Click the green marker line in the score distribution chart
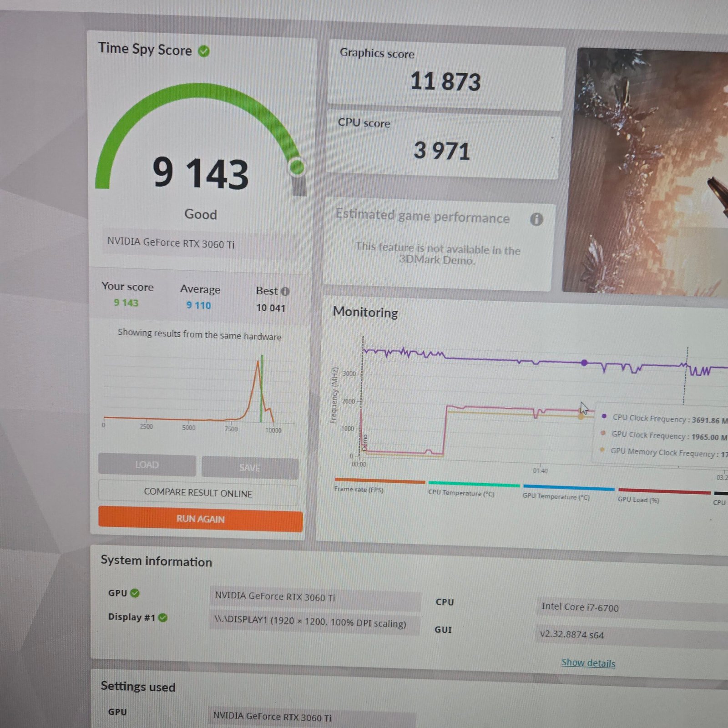Image resolution: width=728 pixels, height=728 pixels. 262,389
